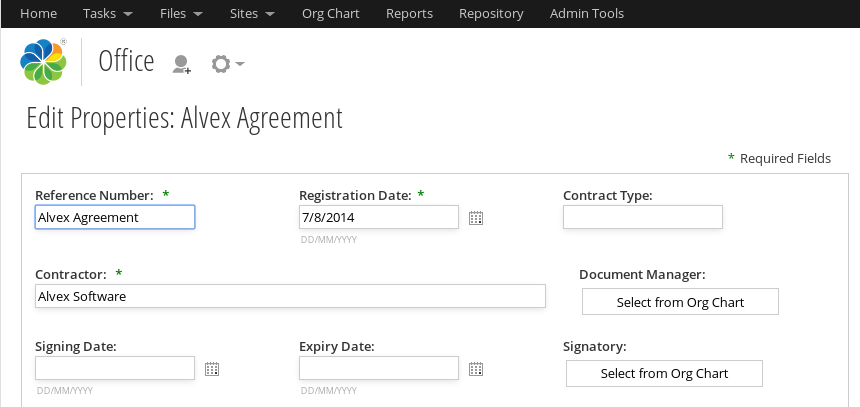Expand the Tasks menu
Screen dimensions: 860x407
(107, 14)
